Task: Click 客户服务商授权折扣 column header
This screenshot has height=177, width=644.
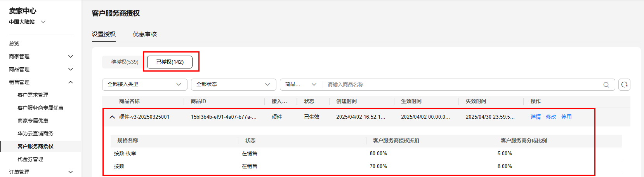Action: [x=396, y=140]
